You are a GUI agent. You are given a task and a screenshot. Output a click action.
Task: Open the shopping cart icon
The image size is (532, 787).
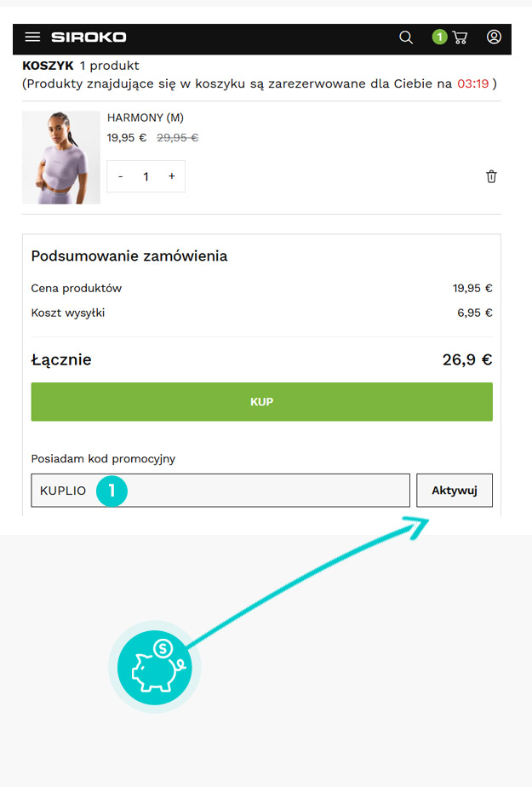pos(460,37)
